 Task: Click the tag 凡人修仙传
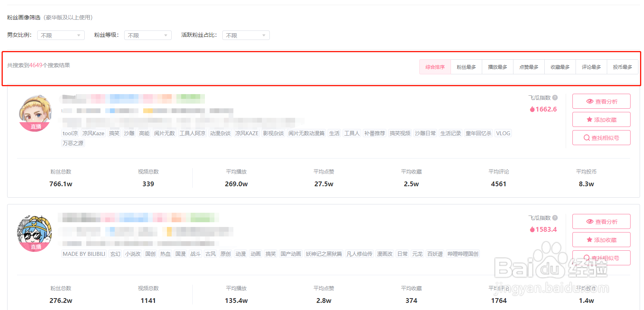(360, 254)
